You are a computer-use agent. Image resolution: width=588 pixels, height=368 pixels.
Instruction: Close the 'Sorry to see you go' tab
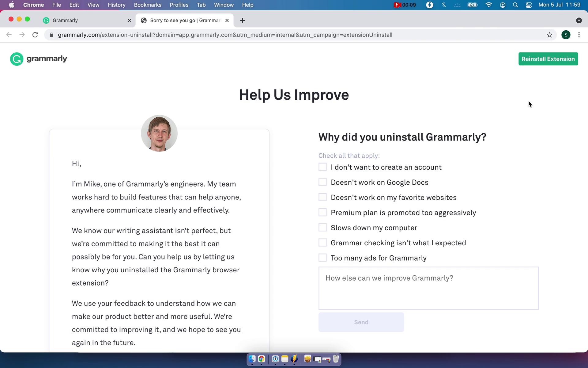coord(227,20)
